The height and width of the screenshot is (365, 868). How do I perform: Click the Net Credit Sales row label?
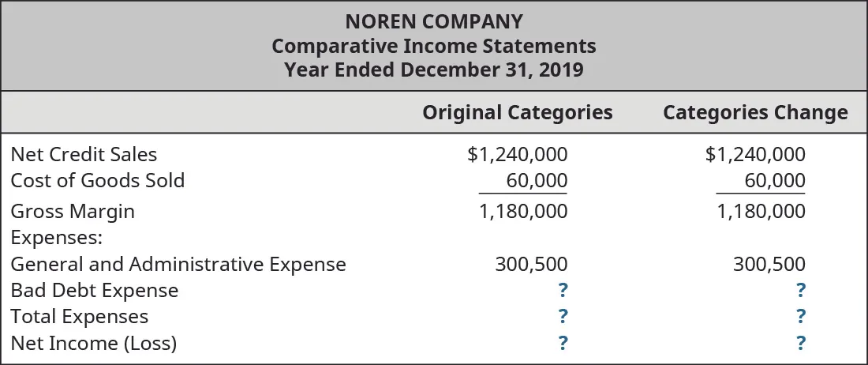(84, 155)
